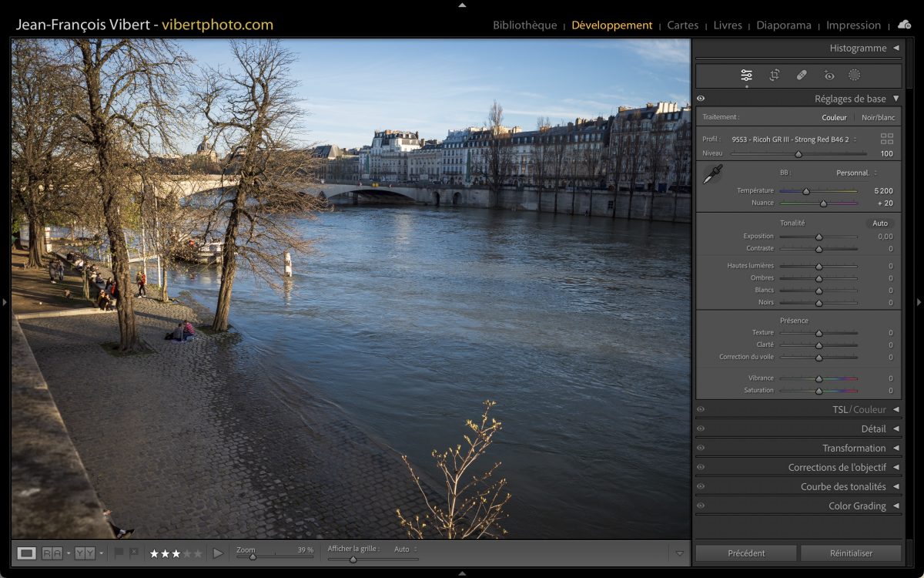Screen dimensions: 924x578
Task: Start the slideshow play button
Action: tap(218, 553)
